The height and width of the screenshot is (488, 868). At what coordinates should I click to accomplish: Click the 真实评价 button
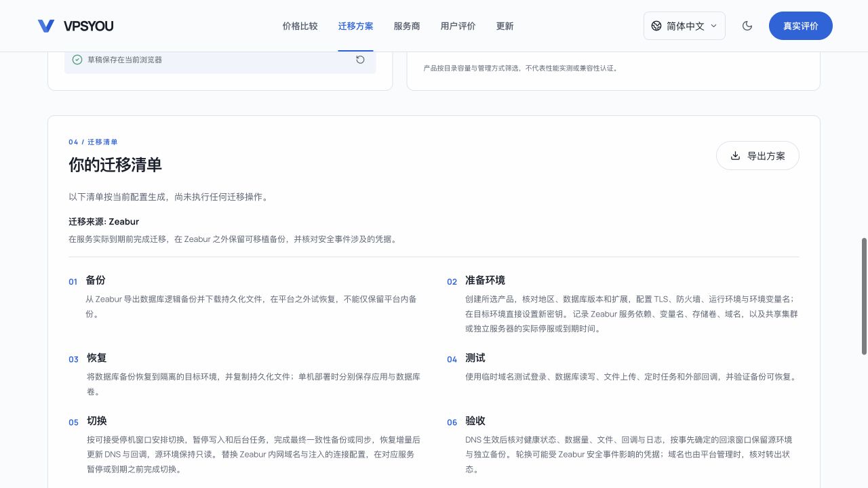(x=800, y=26)
